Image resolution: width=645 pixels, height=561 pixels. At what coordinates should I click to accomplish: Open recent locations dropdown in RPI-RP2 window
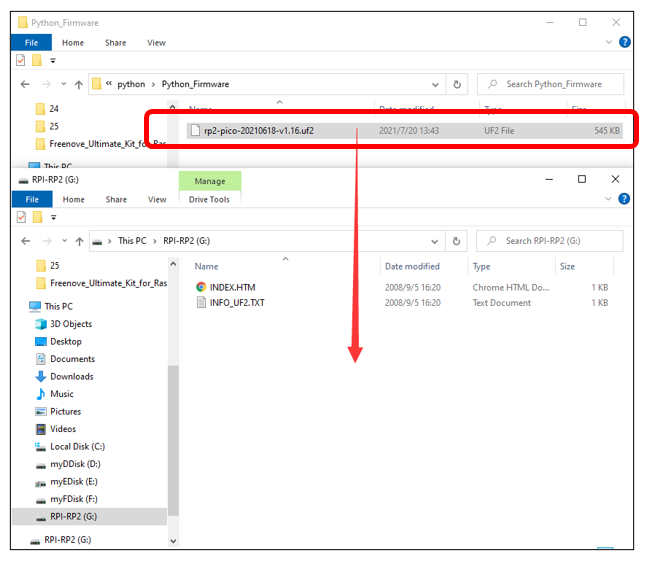[64, 241]
